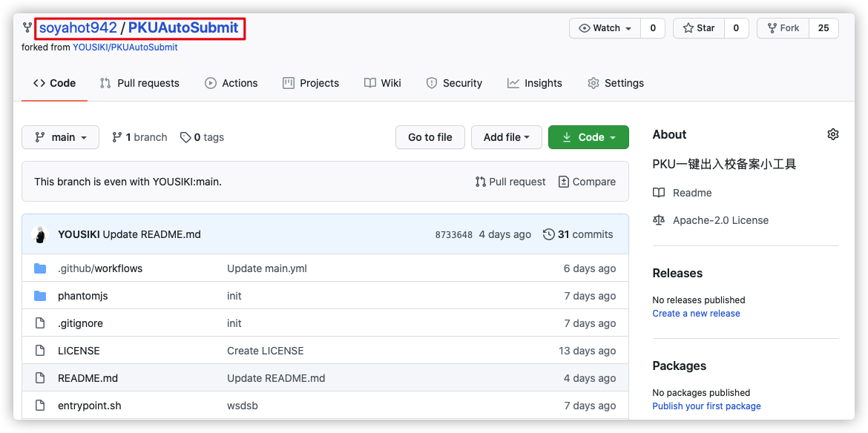Switch to the Pull requests tab

(139, 84)
